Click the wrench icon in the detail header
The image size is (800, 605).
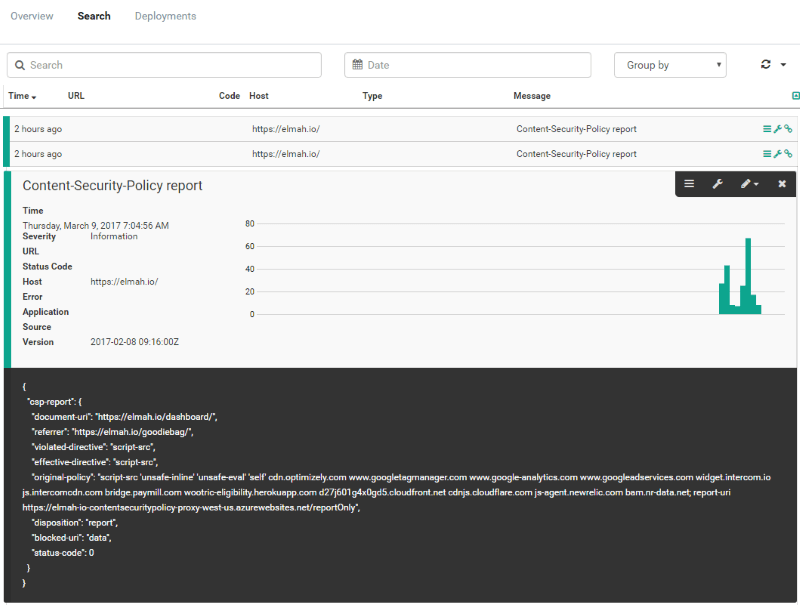[717, 184]
